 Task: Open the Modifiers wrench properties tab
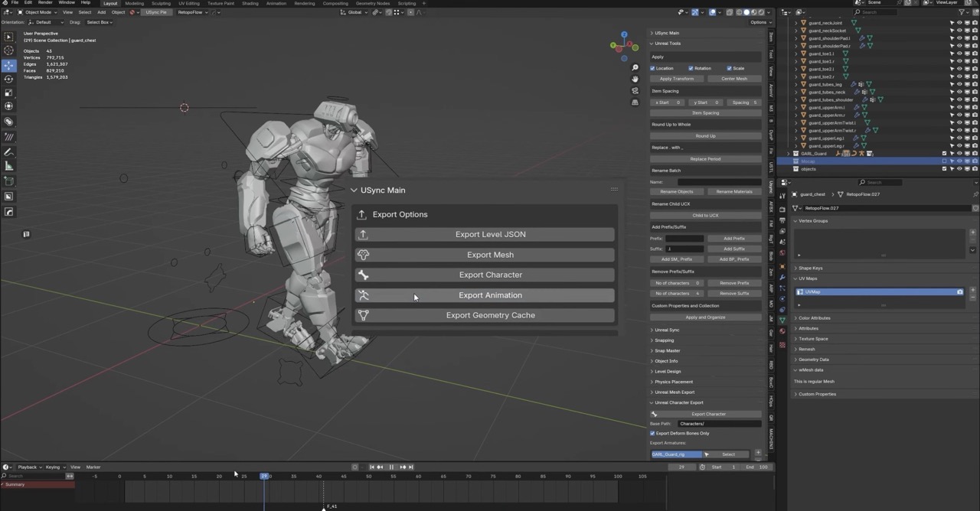click(x=782, y=277)
